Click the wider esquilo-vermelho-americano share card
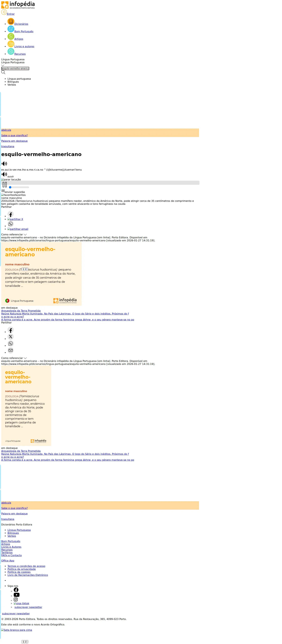 click(x=41, y=274)
